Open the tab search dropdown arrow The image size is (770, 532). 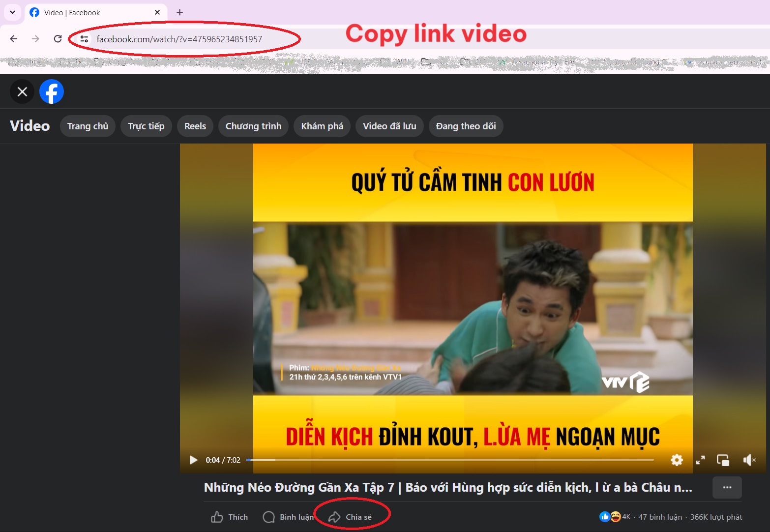13,12
